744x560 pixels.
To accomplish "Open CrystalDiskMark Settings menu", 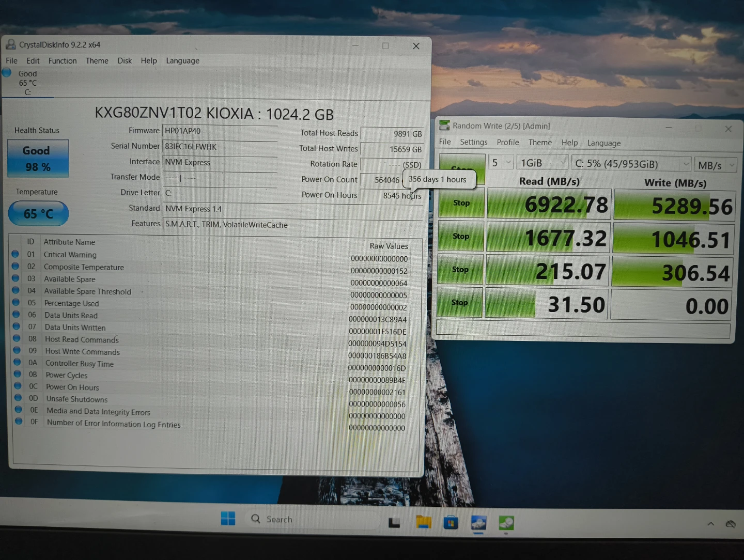I will [473, 142].
